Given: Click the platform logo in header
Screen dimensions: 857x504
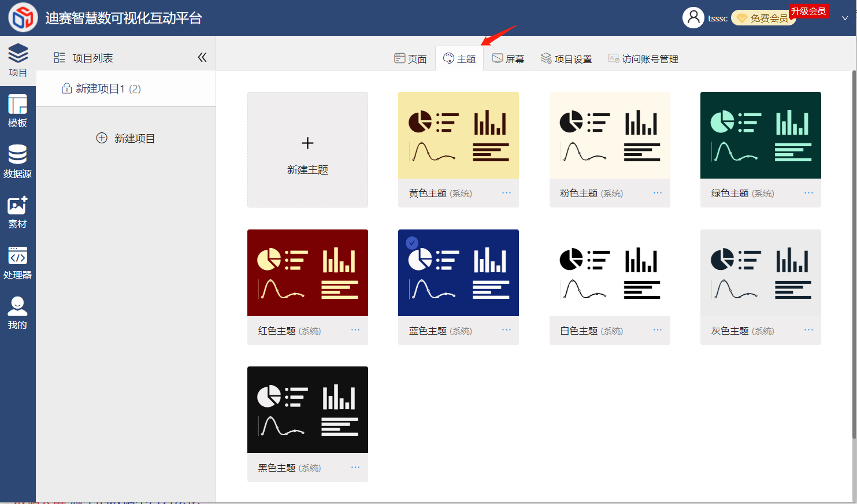Looking at the screenshot, I should 23,17.
